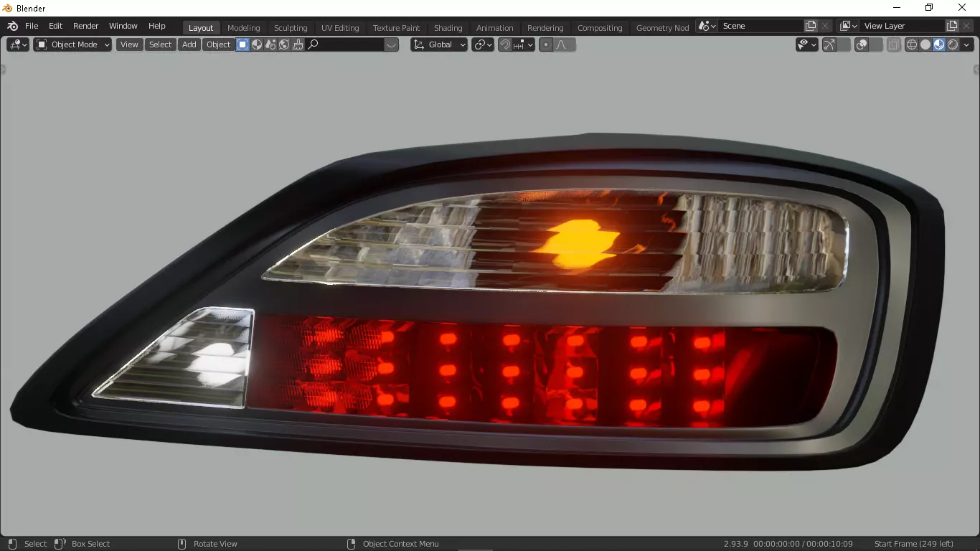
Task: Open the Global transform orientation dropdown
Action: point(439,44)
